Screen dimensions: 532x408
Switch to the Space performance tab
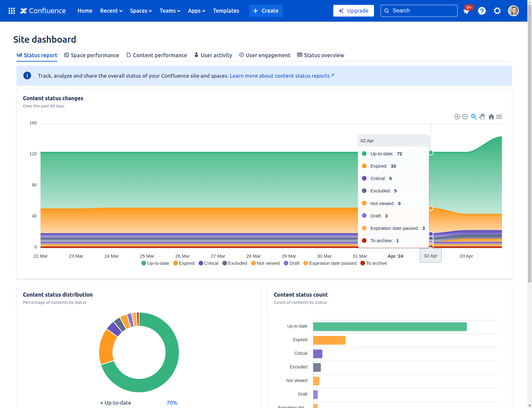[92, 55]
